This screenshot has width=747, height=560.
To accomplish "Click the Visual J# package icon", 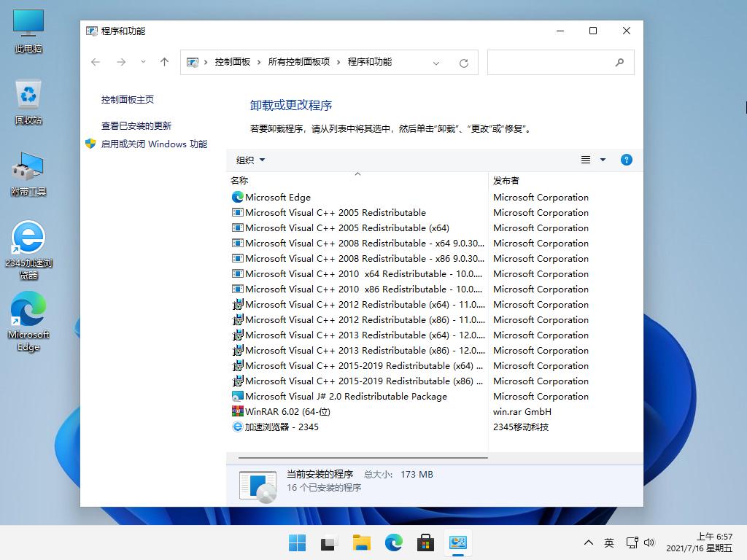I will pos(237,396).
